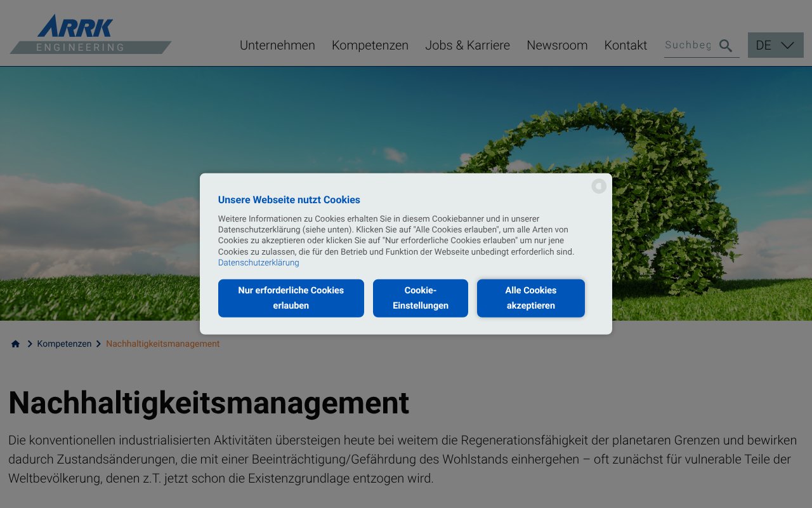Click the chevron next to the home breadcrumb icon
Screen dimensions: 812x508
coord(30,344)
